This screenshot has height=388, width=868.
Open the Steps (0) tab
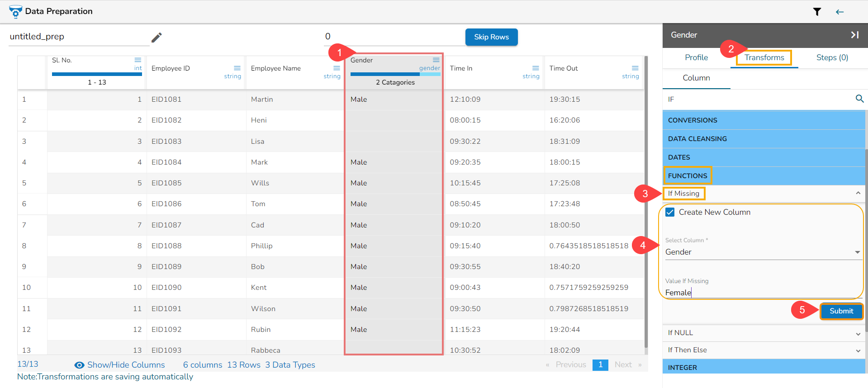point(832,57)
